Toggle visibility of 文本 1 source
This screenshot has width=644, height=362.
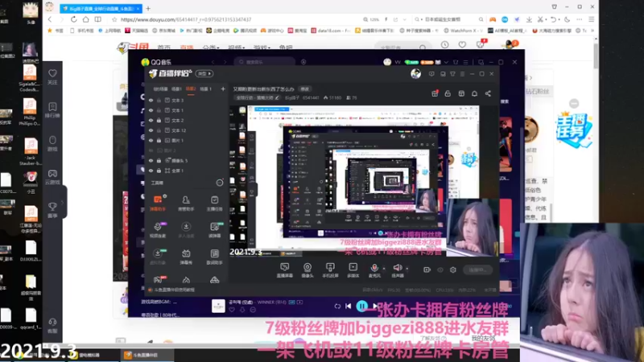coord(151,110)
